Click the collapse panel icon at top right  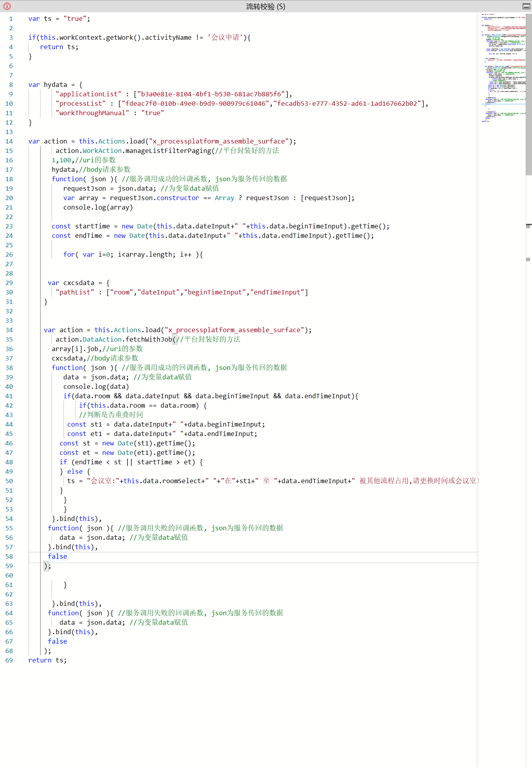point(526,6)
